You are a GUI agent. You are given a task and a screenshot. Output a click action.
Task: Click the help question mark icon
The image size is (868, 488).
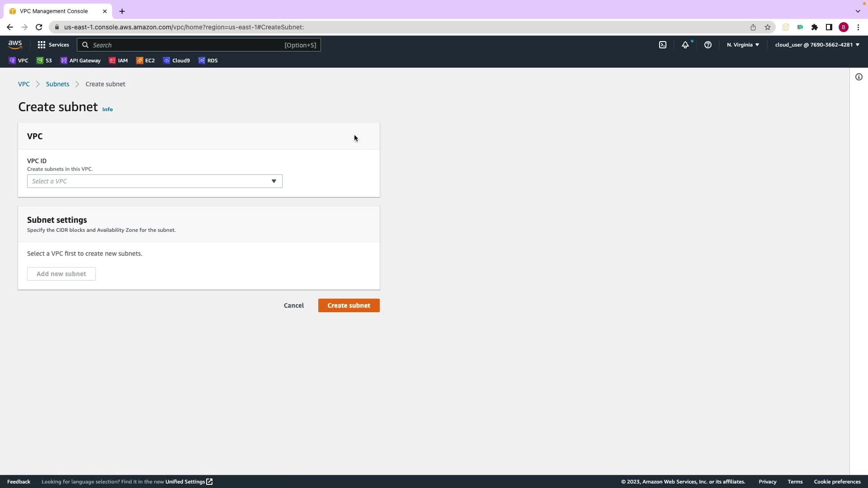pos(708,45)
